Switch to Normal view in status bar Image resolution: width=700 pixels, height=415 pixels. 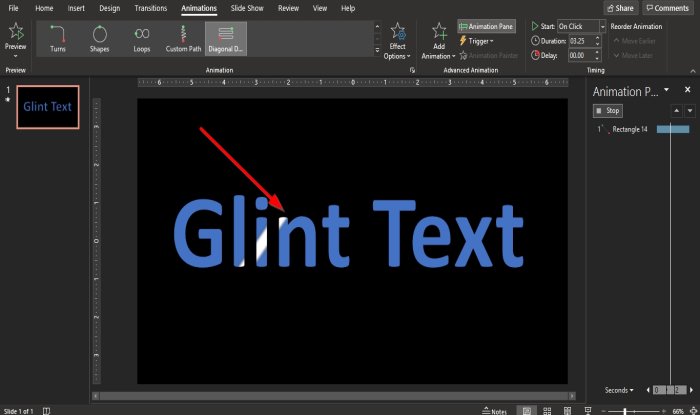(527, 410)
